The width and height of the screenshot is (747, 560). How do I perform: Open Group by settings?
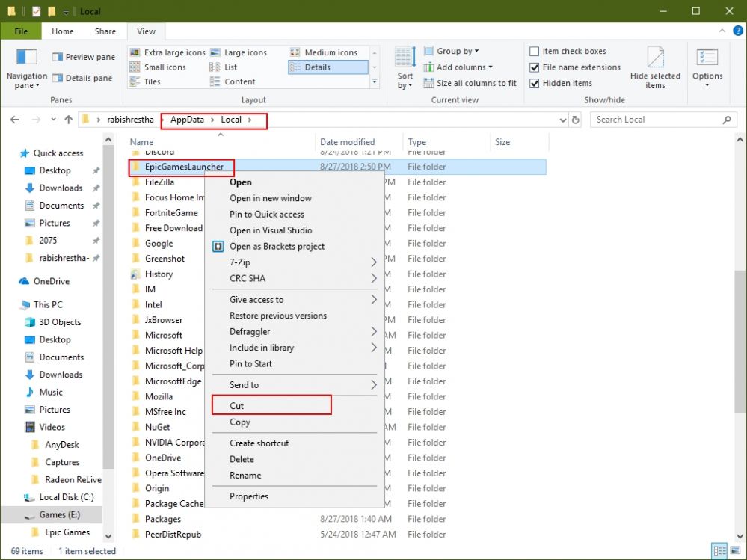point(455,51)
